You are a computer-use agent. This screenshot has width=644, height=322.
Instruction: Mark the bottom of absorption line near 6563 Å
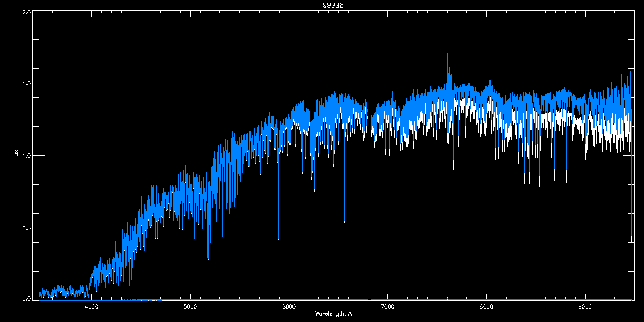pos(345,222)
